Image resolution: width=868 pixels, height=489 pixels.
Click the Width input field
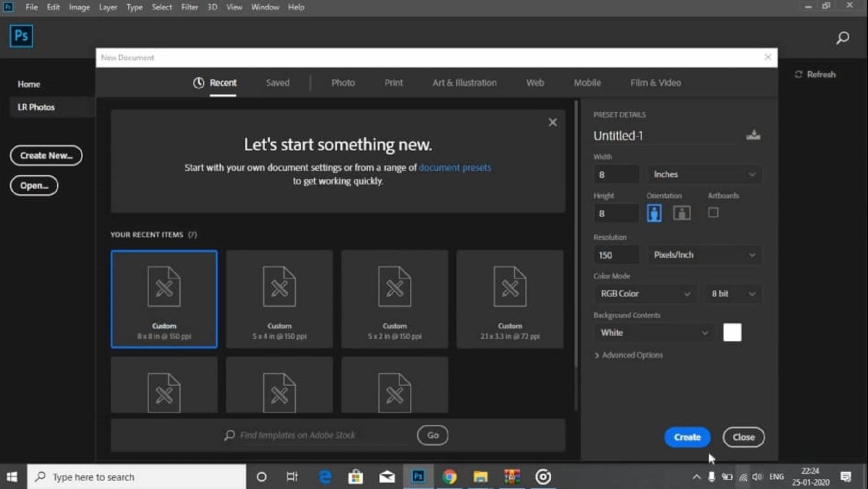point(616,174)
